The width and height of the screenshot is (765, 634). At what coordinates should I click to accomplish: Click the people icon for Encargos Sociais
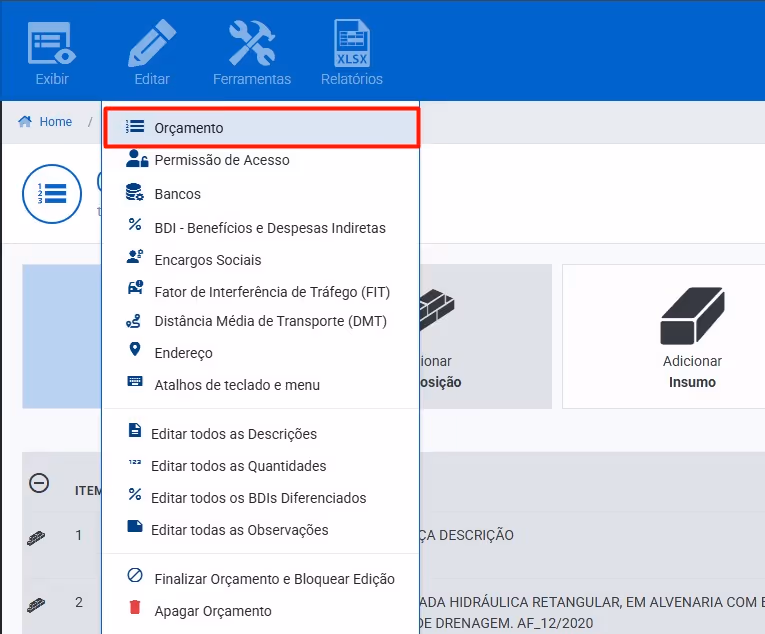[135, 257]
